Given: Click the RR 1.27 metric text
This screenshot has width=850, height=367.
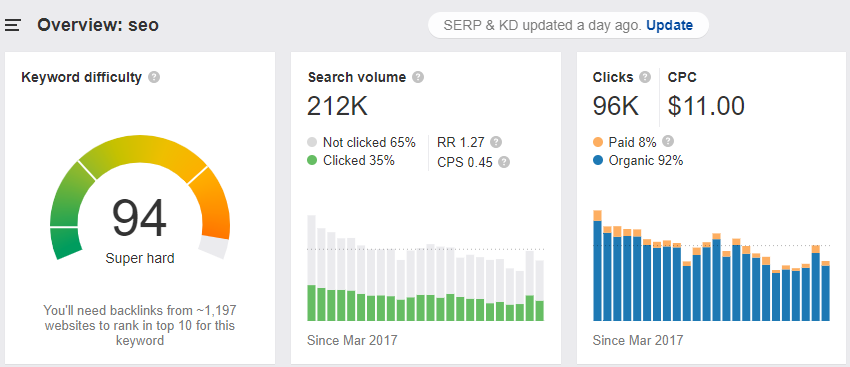Looking at the screenshot, I should 461,143.
